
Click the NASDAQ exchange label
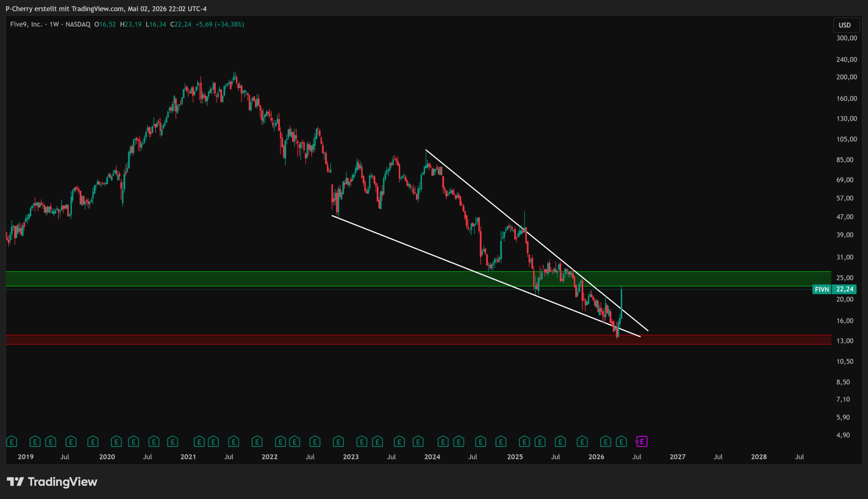tap(78, 24)
